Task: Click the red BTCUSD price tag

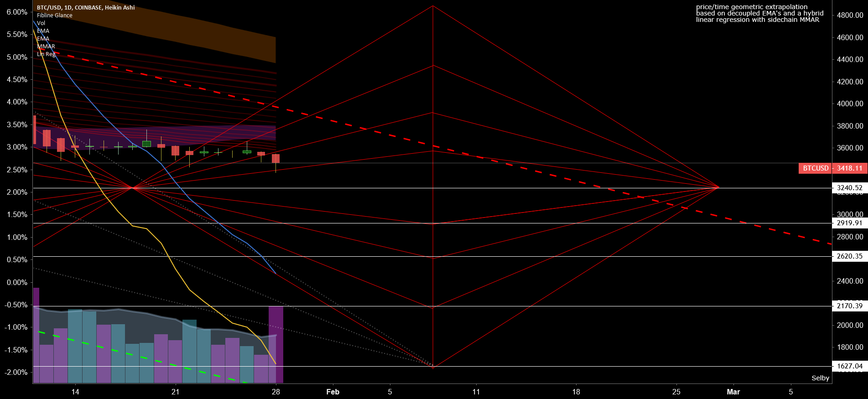Action: pyautogui.click(x=815, y=168)
